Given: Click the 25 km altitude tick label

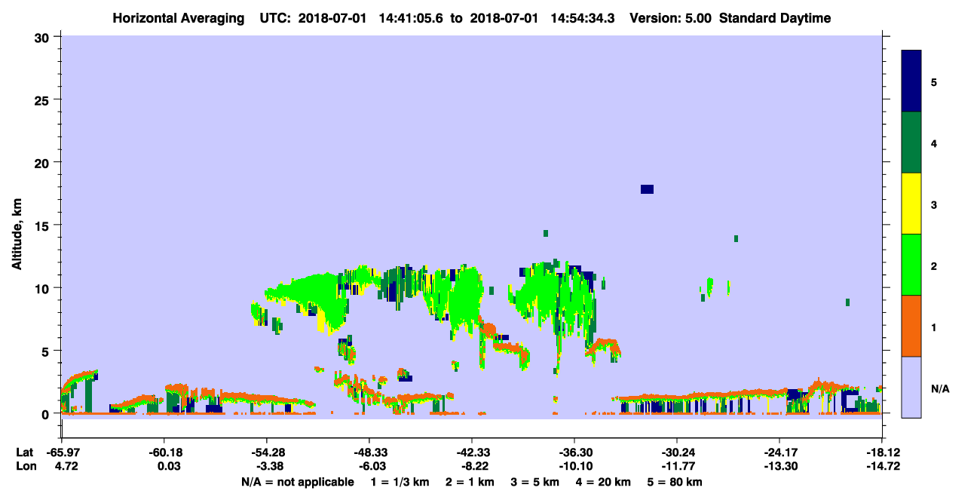Looking at the screenshot, I should (41, 100).
